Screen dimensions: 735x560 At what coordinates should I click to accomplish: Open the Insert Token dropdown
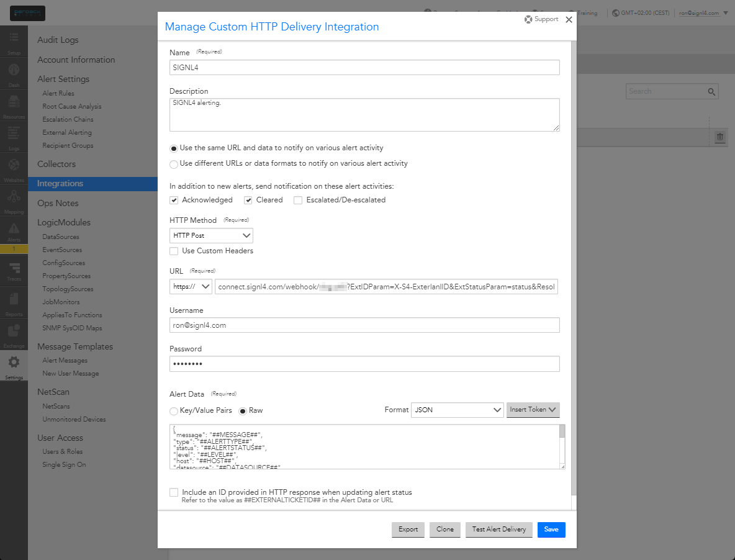pyautogui.click(x=533, y=410)
